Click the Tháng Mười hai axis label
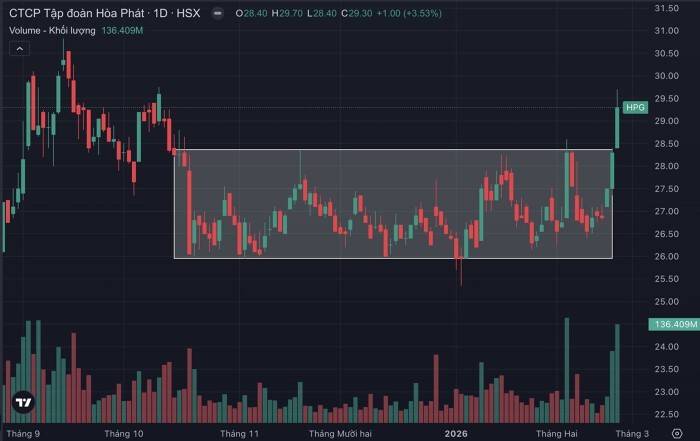This screenshot has height=441, width=700. click(x=340, y=432)
